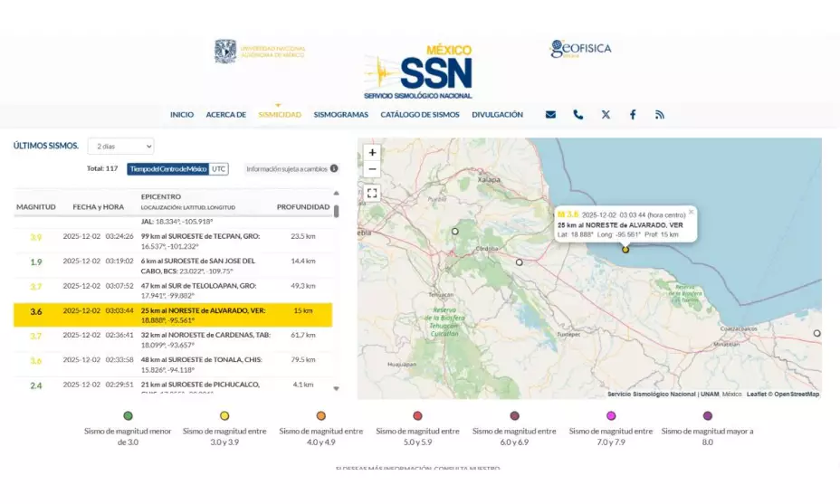This screenshot has width=840, height=504.
Task: Click the info icon beside 'Información sujeta a cambios'
Action: click(334, 168)
